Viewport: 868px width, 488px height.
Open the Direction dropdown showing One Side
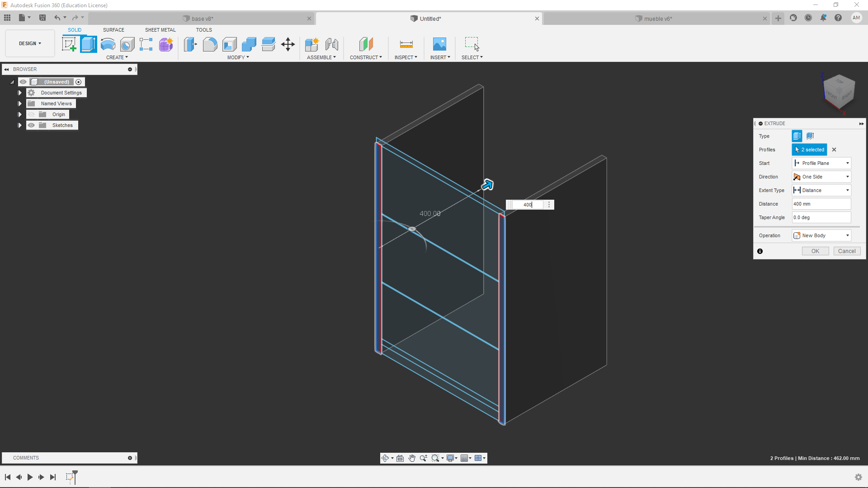coord(821,177)
